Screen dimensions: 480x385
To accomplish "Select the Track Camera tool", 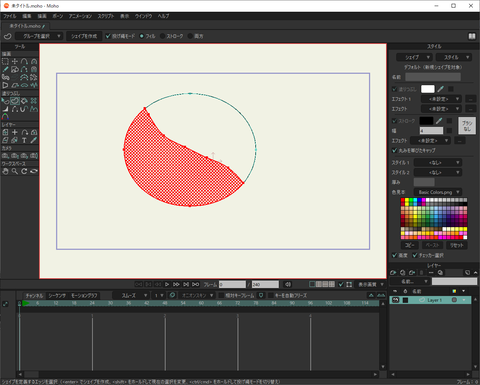I will click(5, 156).
